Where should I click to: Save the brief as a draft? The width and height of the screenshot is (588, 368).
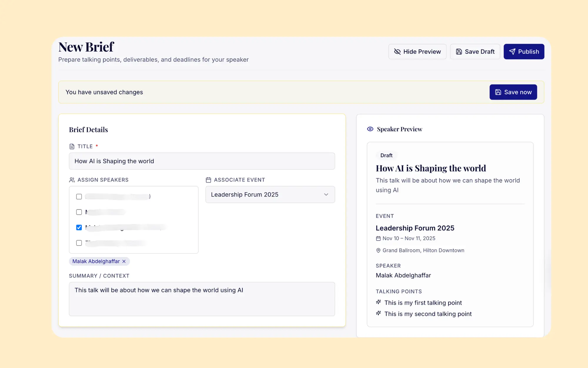click(x=475, y=52)
